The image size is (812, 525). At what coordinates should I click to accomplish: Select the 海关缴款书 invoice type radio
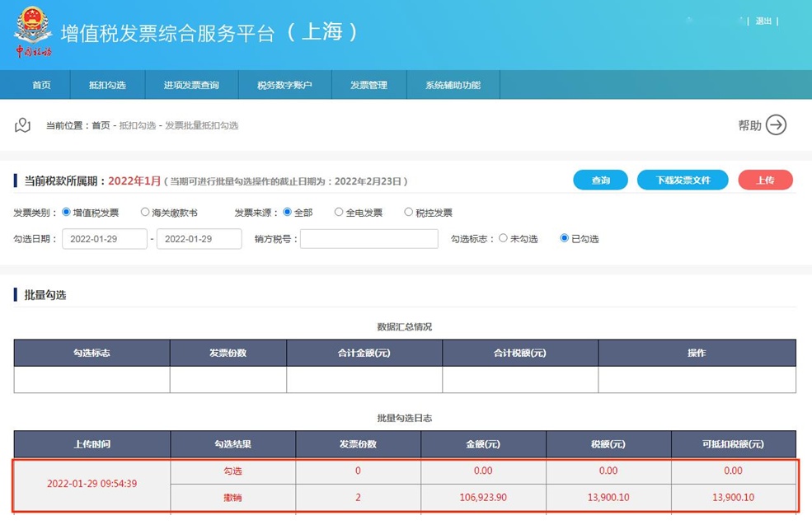pos(145,213)
